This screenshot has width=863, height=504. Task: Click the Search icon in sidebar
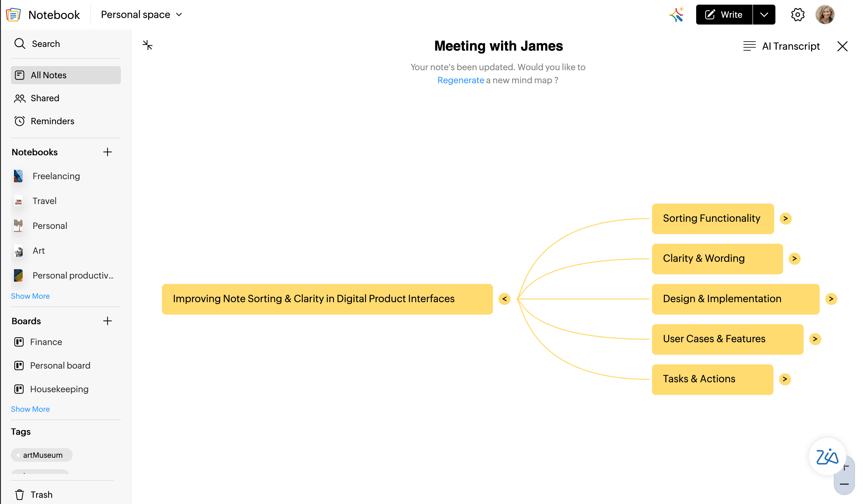(x=20, y=43)
